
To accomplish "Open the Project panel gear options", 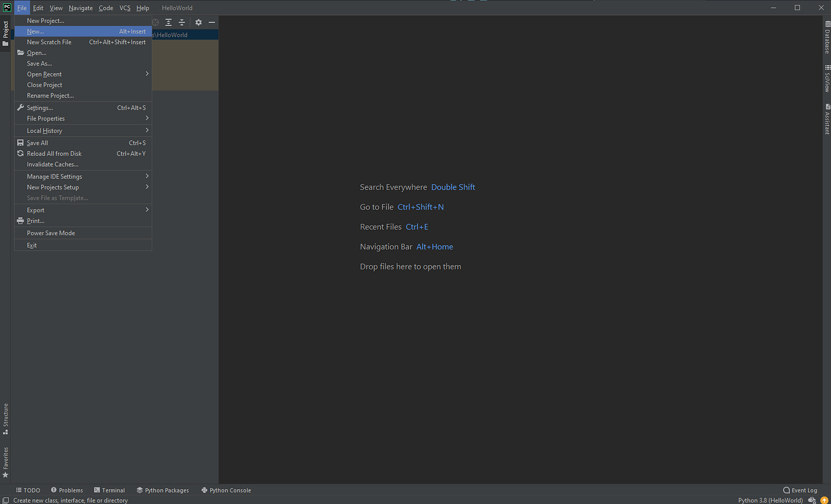I will pos(199,22).
